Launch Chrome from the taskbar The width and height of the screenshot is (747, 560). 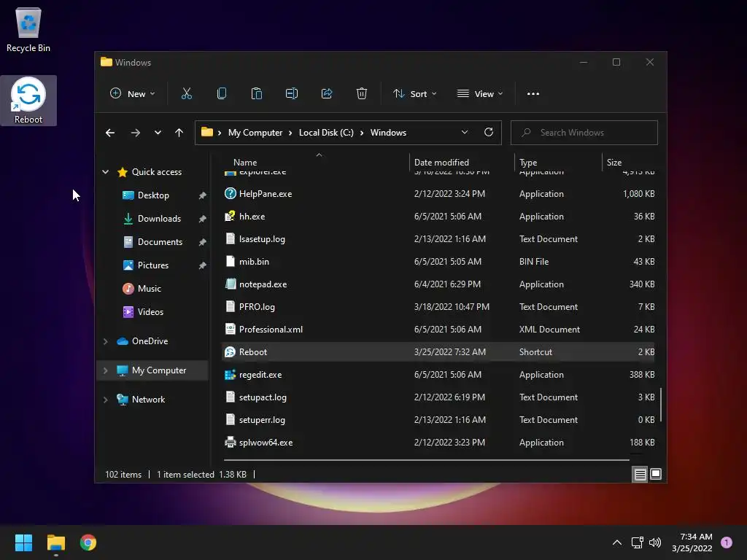pyautogui.click(x=88, y=542)
